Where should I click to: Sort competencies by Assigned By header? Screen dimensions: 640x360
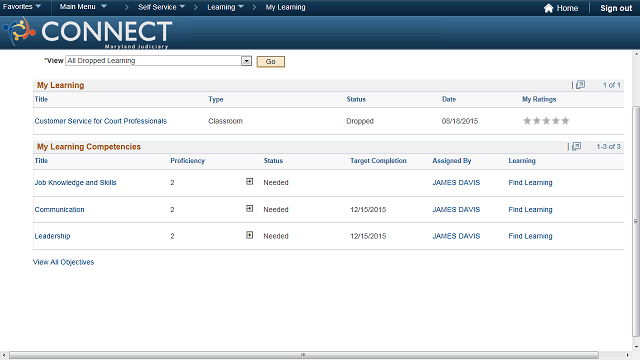tap(452, 161)
